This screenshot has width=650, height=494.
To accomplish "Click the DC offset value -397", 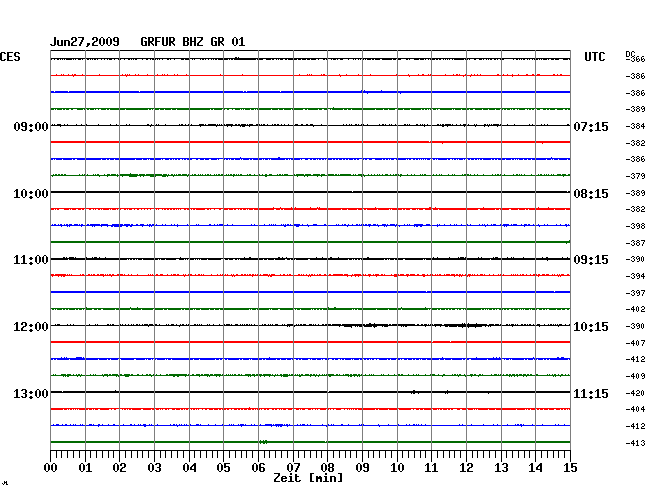I will (635, 293).
